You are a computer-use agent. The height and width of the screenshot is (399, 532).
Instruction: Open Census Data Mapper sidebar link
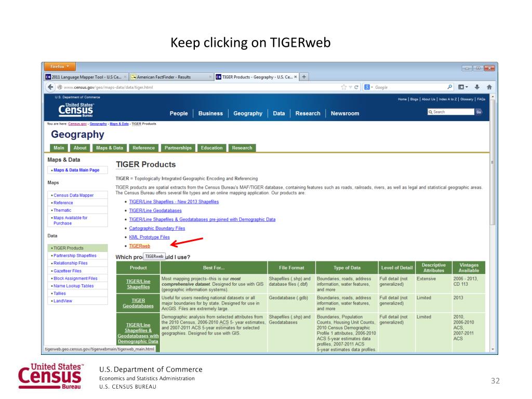tap(74, 195)
